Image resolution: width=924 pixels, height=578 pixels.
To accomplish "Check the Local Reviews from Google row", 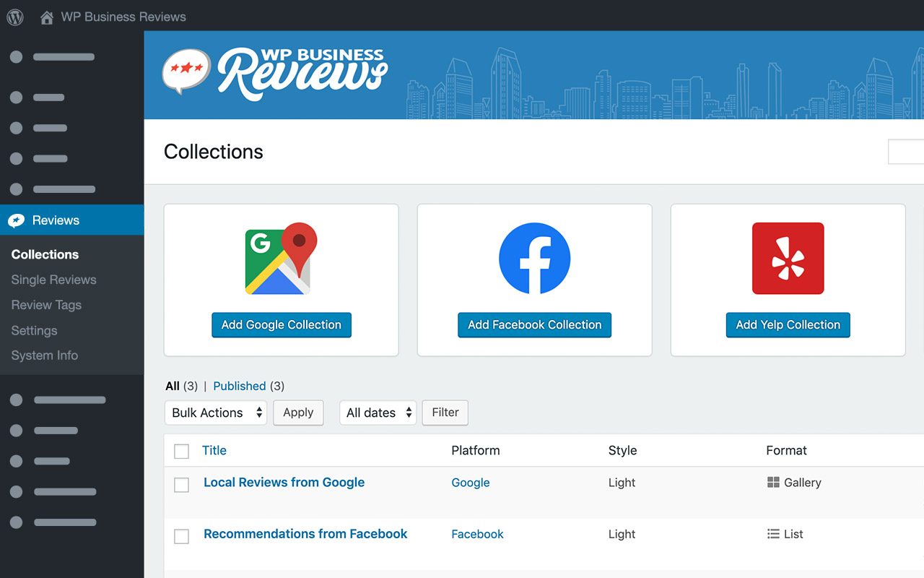I will 181,485.
